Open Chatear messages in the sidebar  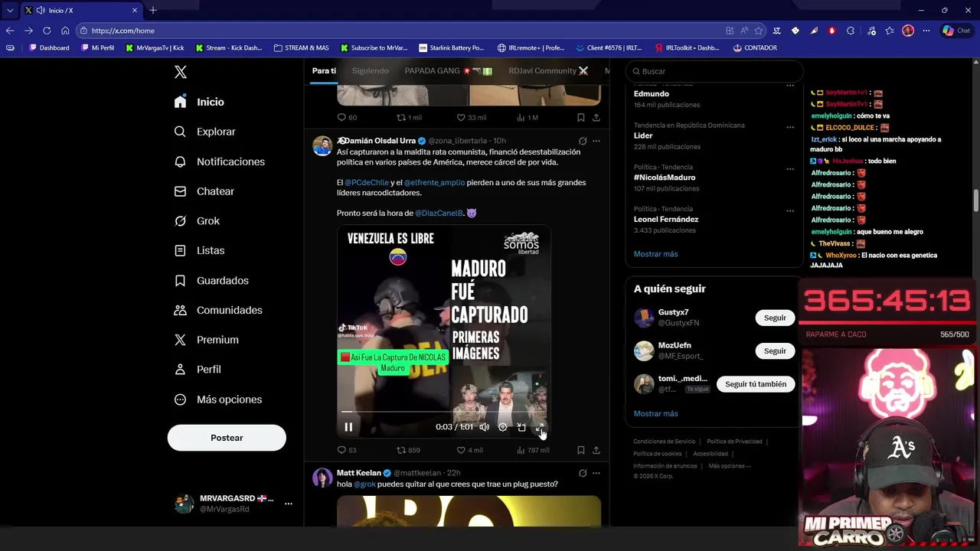(204, 191)
